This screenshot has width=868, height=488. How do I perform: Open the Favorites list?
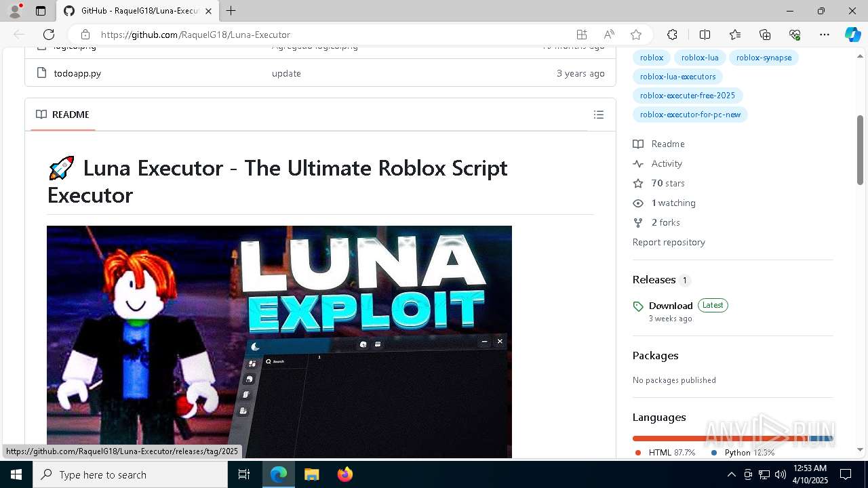click(735, 35)
